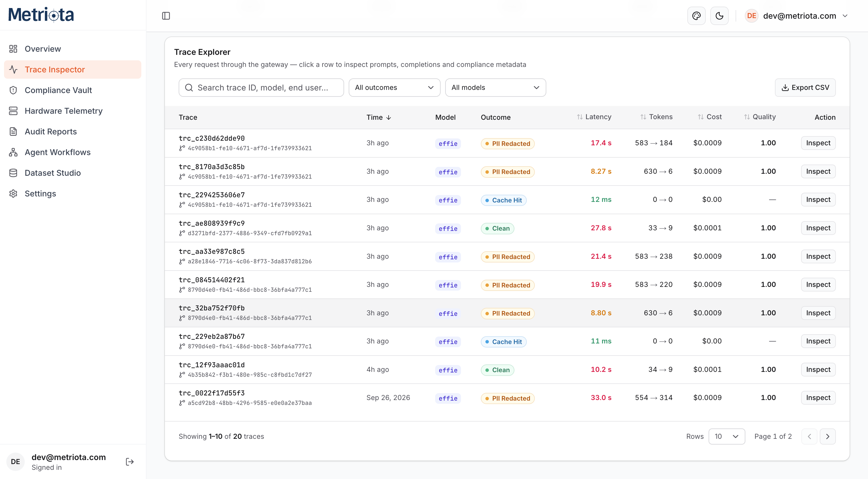Click session ID under trc_229eb2a87b67
This screenshot has height=479, width=868.
[x=250, y=346]
